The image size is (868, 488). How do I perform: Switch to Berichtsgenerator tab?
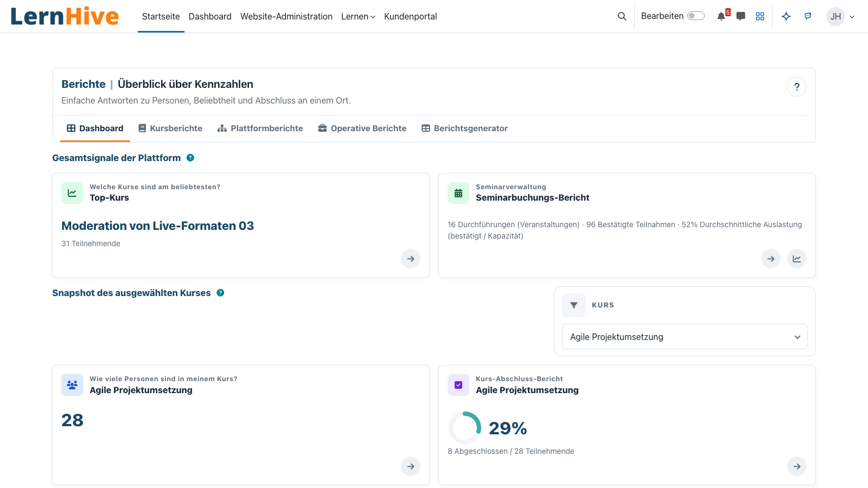click(465, 129)
